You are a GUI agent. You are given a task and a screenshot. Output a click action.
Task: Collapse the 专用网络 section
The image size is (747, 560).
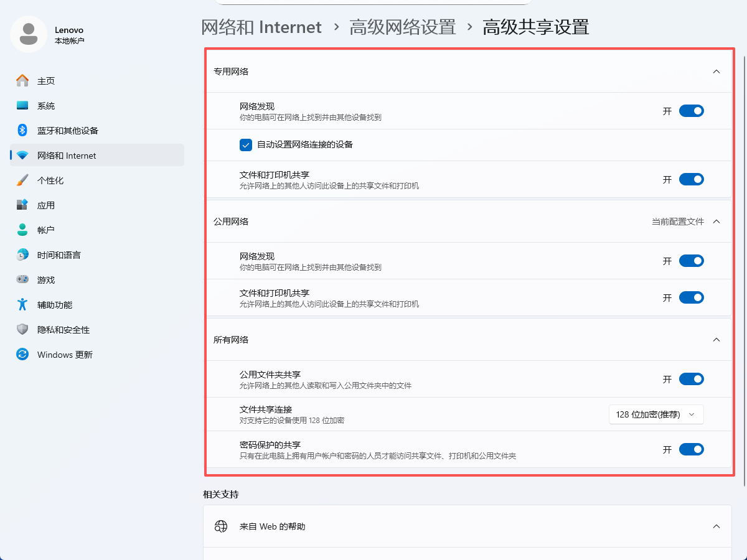click(716, 72)
